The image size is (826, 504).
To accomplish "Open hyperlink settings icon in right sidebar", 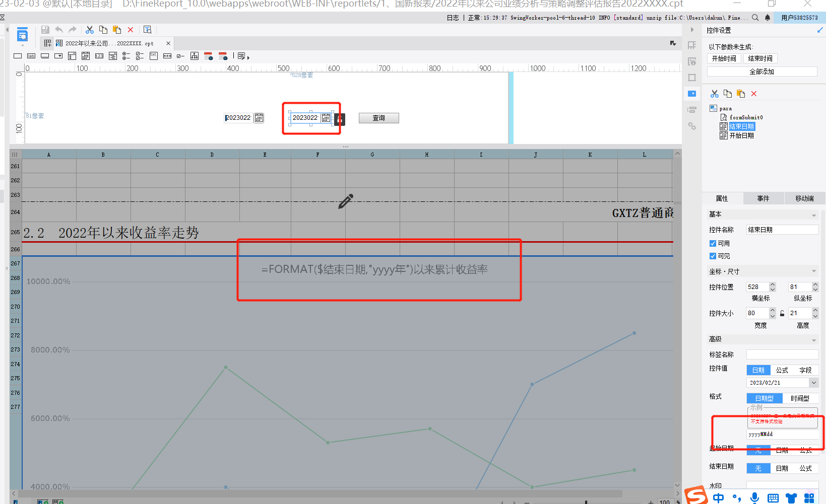I will coord(692,126).
